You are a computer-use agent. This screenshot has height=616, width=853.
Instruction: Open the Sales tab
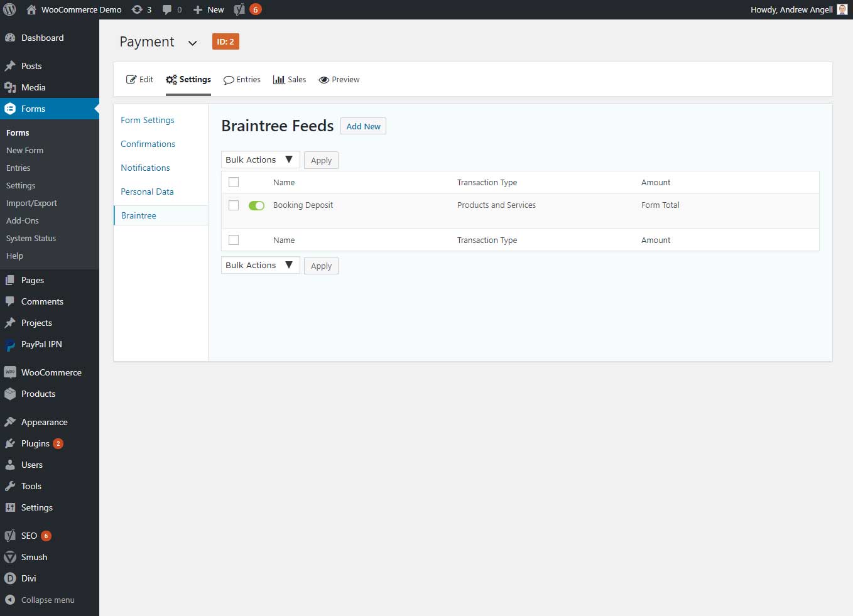tap(290, 80)
